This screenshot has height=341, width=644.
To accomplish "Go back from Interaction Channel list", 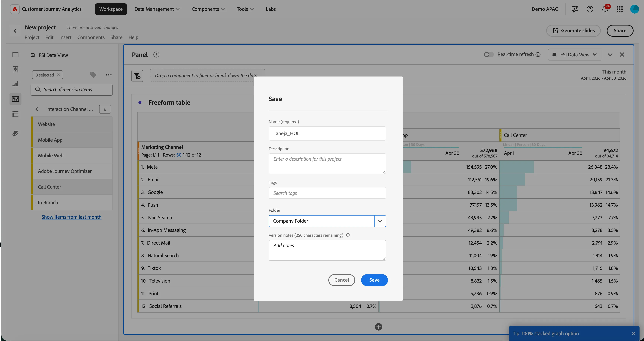I will pyautogui.click(x=37, y=109).
